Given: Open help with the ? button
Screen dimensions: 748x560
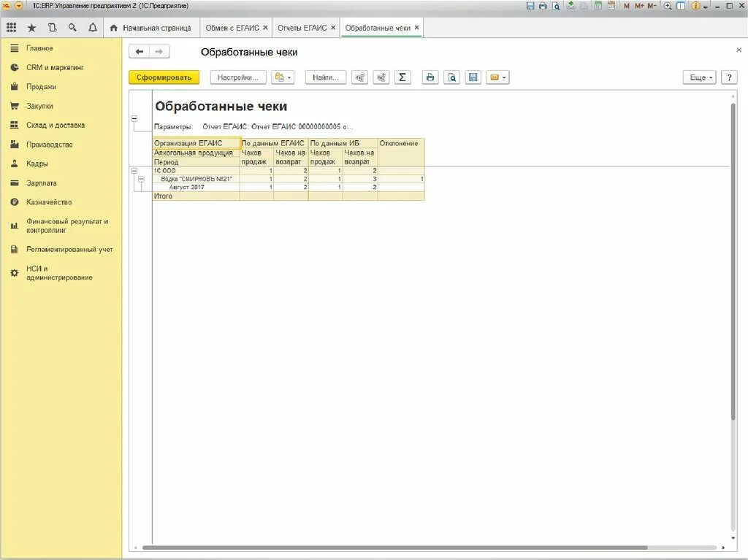Looking at the screenshot, I should 730,77.
